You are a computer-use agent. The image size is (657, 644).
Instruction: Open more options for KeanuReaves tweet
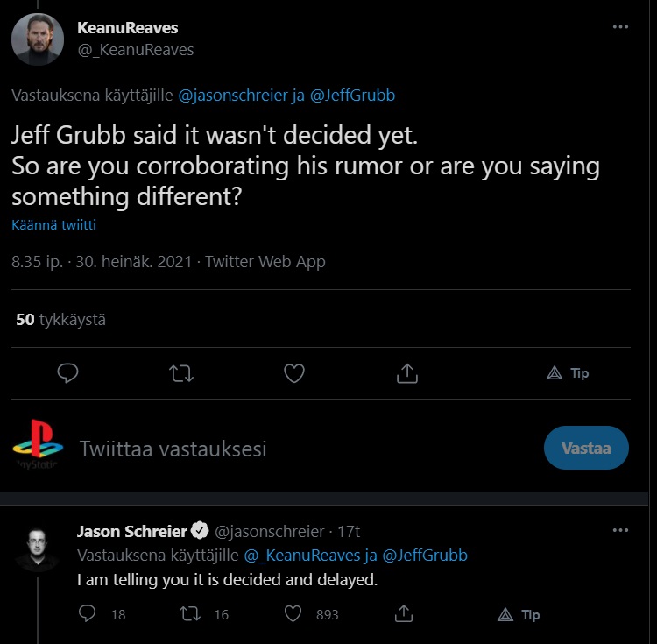pos(620,27)
